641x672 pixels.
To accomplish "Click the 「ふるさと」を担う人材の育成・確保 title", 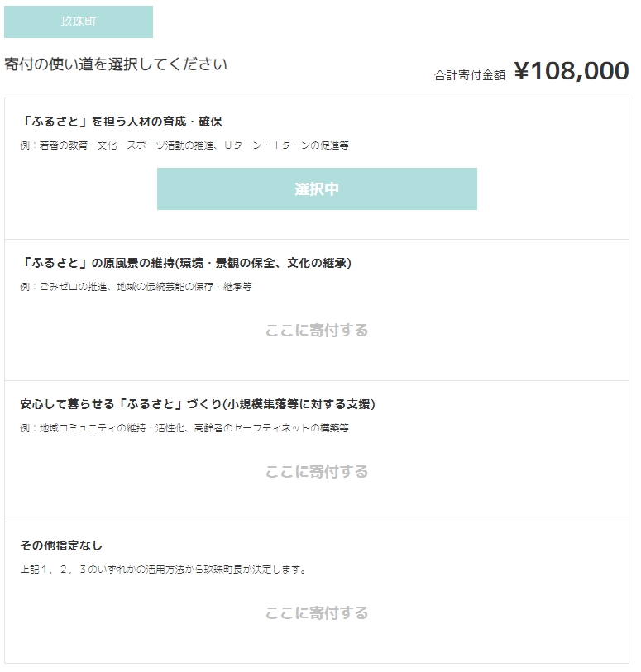I will point(121,122).
